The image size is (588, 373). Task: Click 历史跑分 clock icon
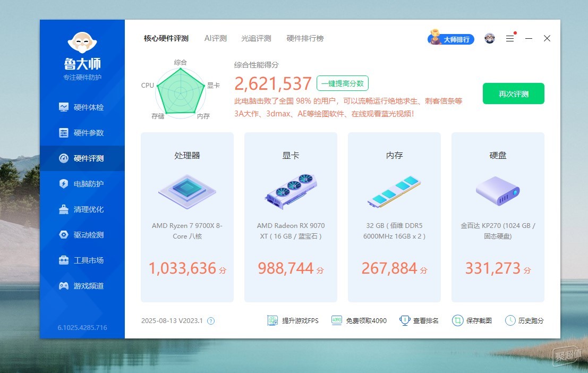point(510,320)
